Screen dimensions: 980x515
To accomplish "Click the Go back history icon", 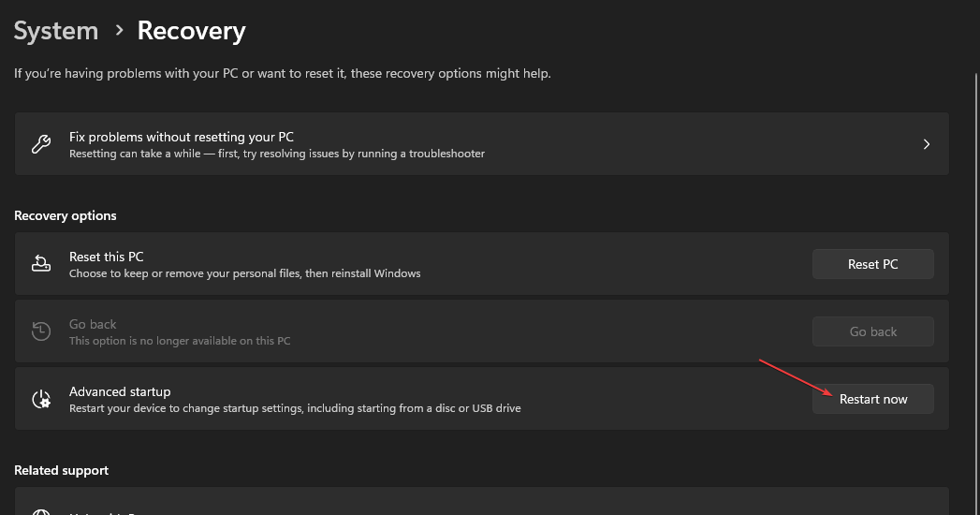I will click(x=41, y=331).
